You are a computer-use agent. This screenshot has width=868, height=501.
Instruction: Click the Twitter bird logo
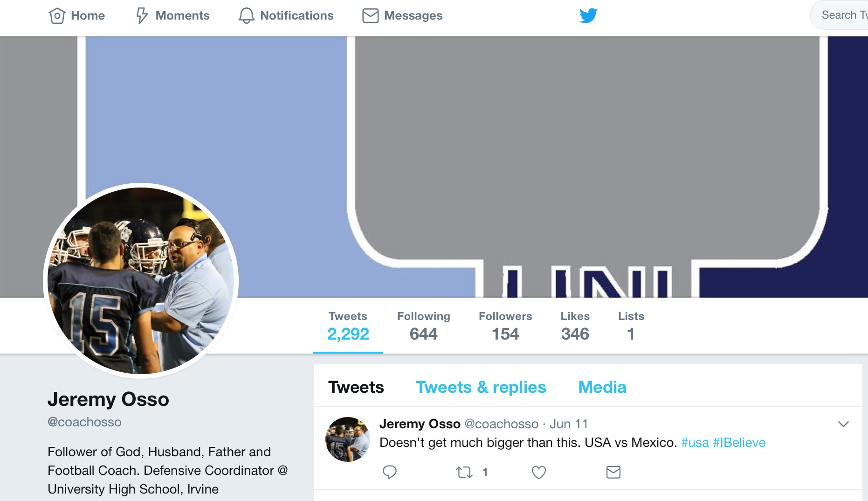588,15
